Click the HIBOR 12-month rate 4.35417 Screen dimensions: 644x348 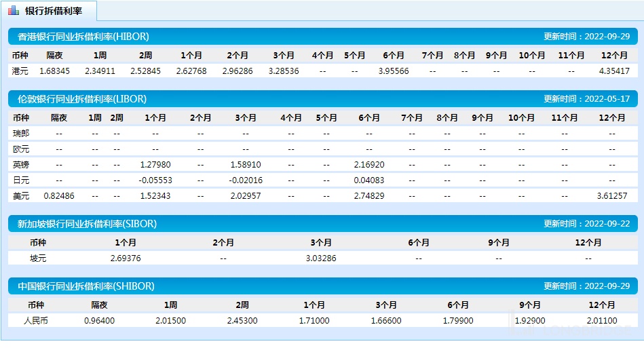614,71
